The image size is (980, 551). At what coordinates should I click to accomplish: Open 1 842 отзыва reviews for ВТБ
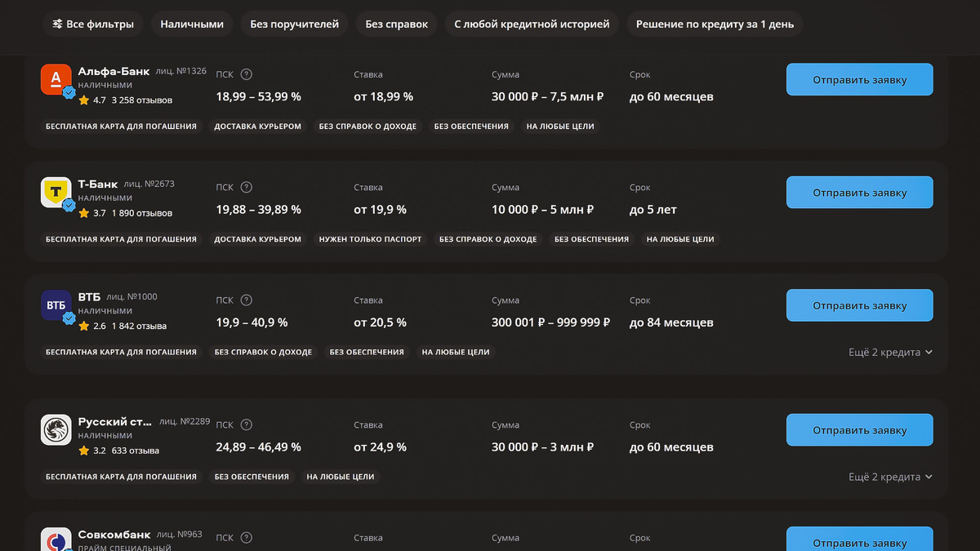tap(139, 326)
